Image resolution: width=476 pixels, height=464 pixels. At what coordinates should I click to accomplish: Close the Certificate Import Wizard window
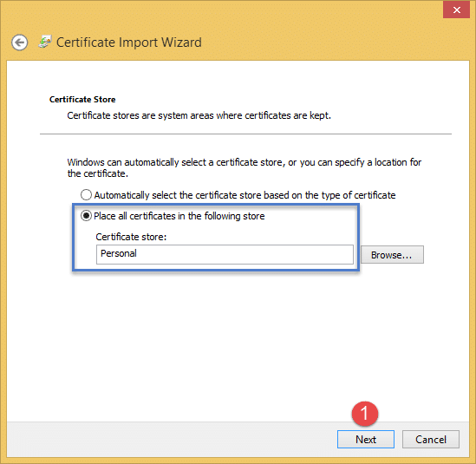(x=456, y=10)
